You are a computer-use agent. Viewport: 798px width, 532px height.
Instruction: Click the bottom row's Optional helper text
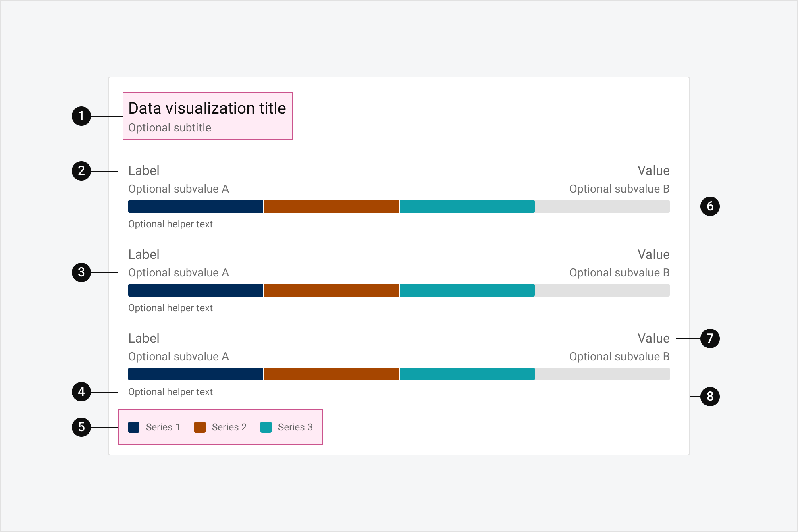[x=170, y=392]
